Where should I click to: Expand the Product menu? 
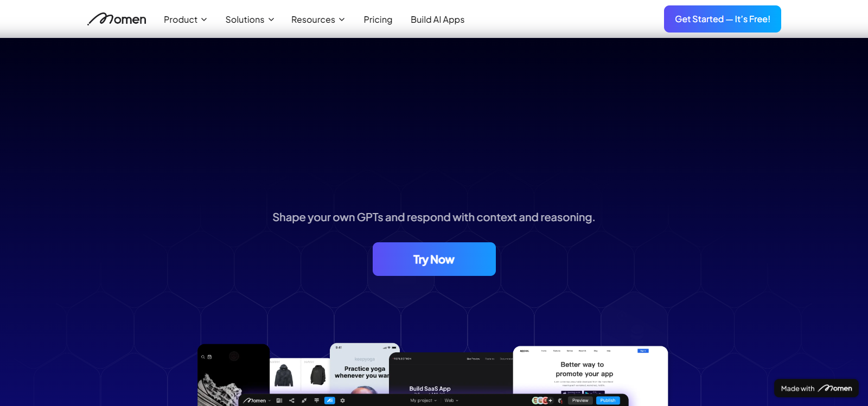[186, 20]
